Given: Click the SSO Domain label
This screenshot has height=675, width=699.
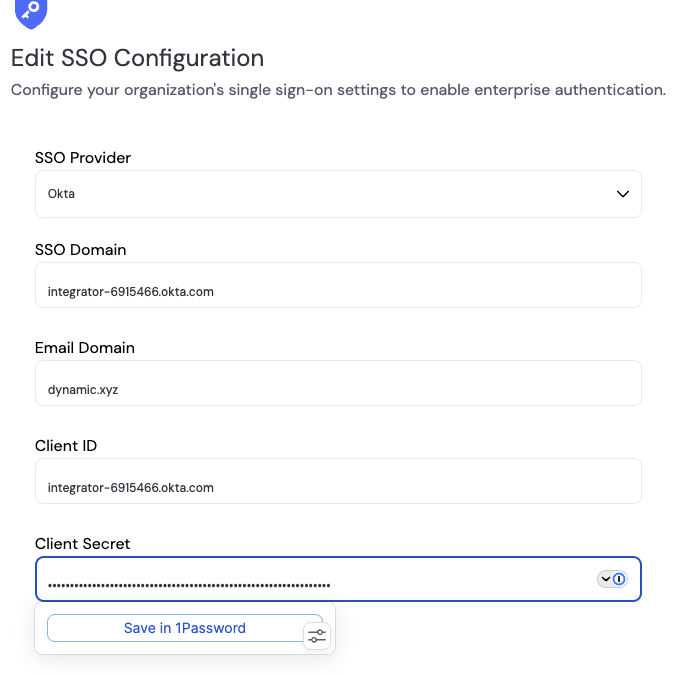Looking at the screenshot, I should coord(80,250).
